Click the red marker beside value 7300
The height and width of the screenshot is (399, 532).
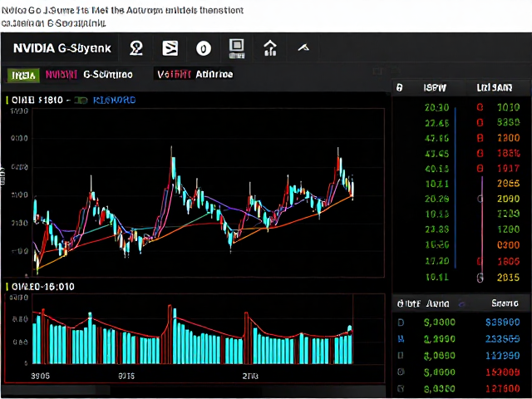point(480,138)
